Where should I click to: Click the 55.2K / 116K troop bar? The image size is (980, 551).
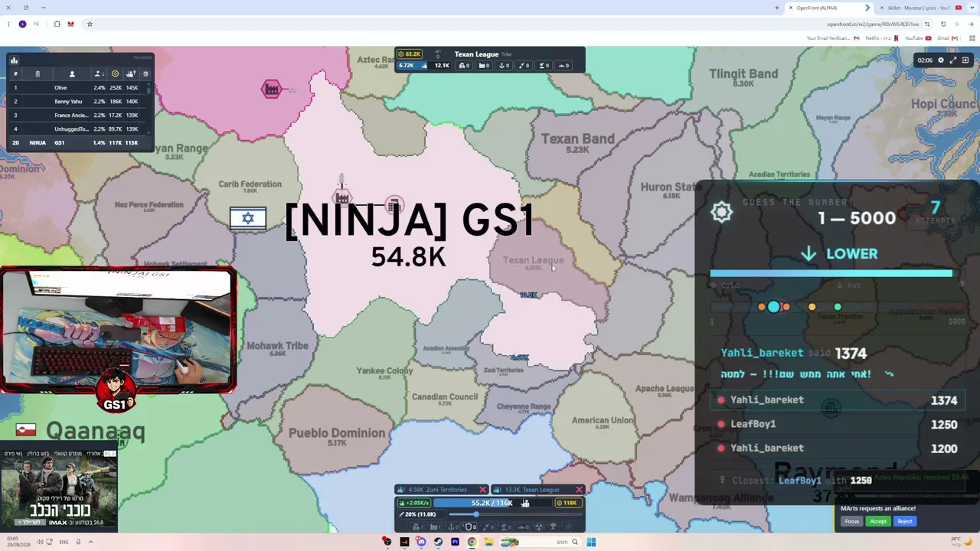pyautogui.click(x=492, y=503)
